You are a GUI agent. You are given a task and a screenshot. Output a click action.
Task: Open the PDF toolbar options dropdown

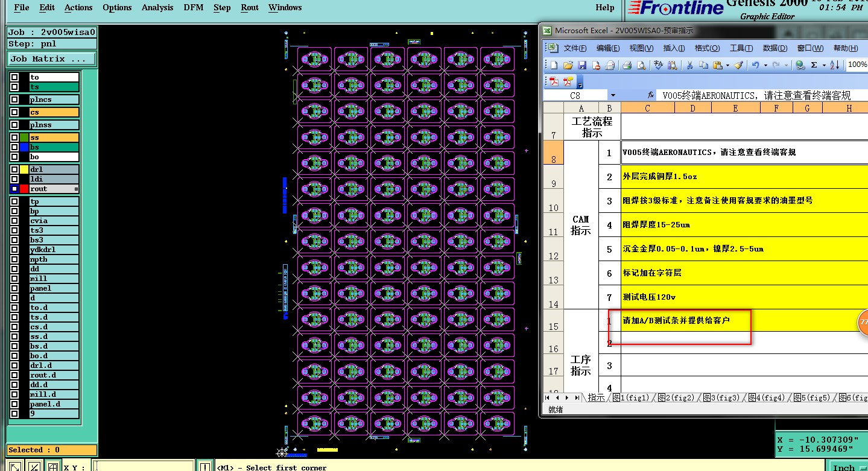tap(580, 83)
